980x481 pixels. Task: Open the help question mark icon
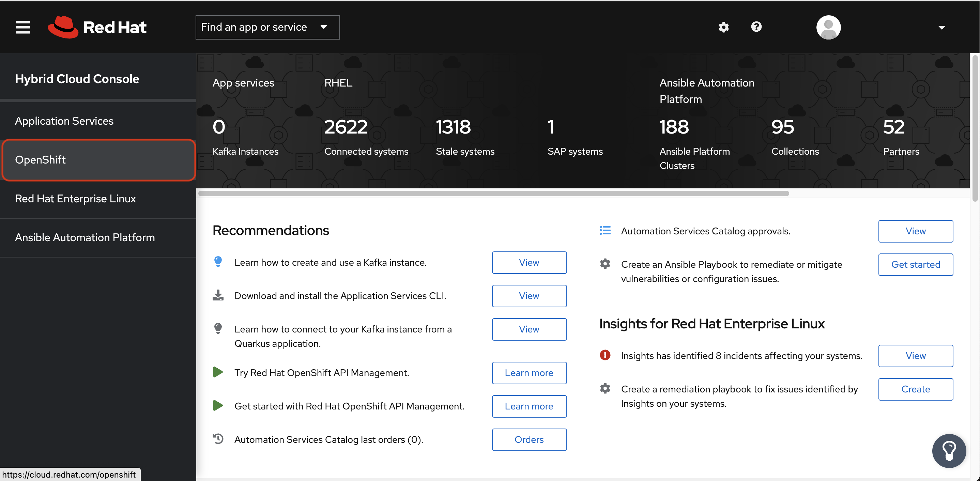[x=756, y=27]
